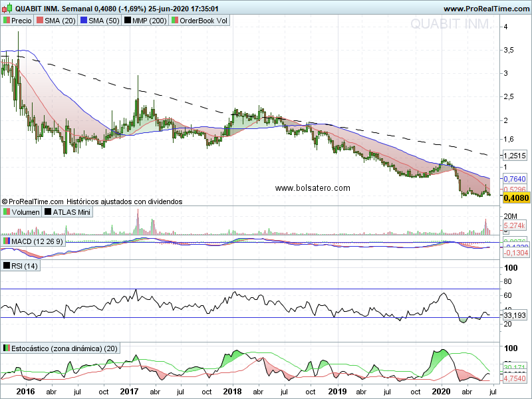Open the Estocástico (zona dinámica) (20) label
Screen dimensions: 532x399
pos(61,348)
